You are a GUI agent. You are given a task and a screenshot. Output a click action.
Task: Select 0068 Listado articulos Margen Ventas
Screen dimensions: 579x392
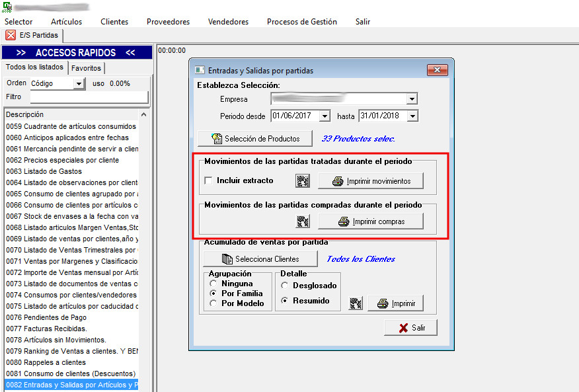pyautogui.click(x=71, y=227)
